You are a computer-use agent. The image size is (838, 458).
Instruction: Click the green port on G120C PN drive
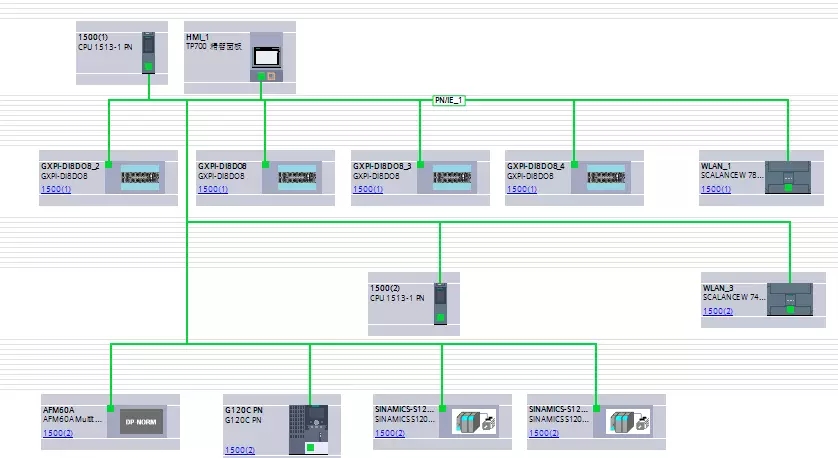pos(310,448)
